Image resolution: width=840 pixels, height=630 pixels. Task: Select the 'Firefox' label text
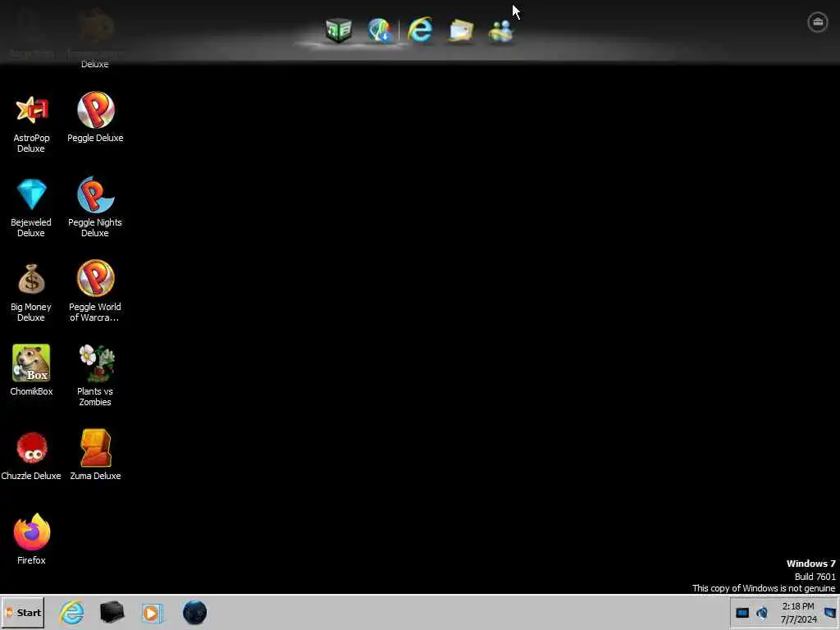pos(31,560)
